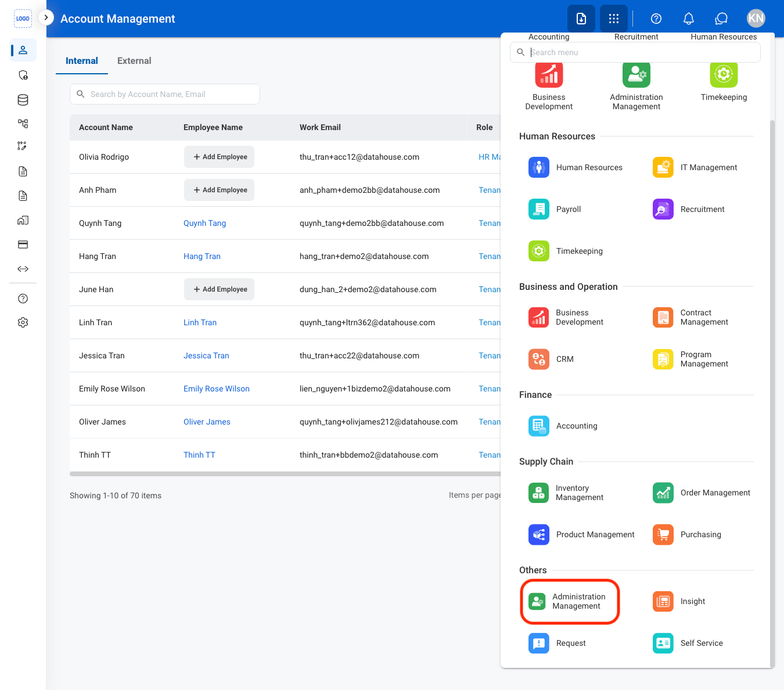The height and width of the screenshot is (690, 784).
Task: Add Employee for Anh Pham
Action: click(219, 190)
